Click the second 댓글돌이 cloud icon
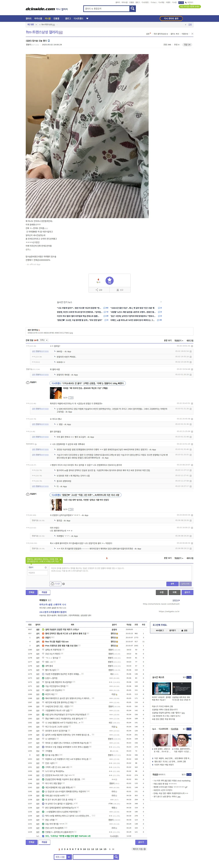Screen dimensions: 219x868 tap(28, 494)
